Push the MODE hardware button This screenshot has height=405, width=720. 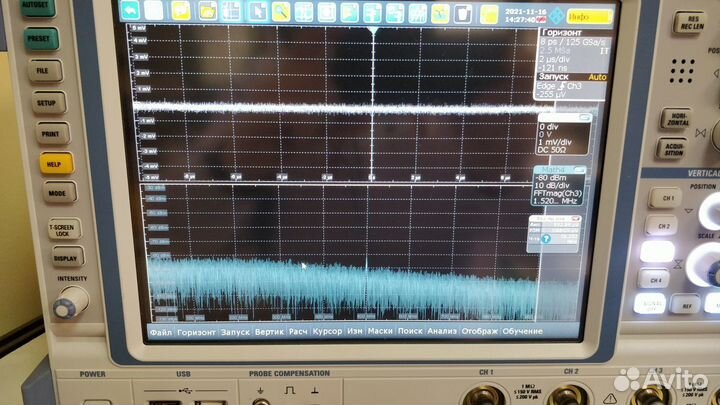[x=59, y=193]
